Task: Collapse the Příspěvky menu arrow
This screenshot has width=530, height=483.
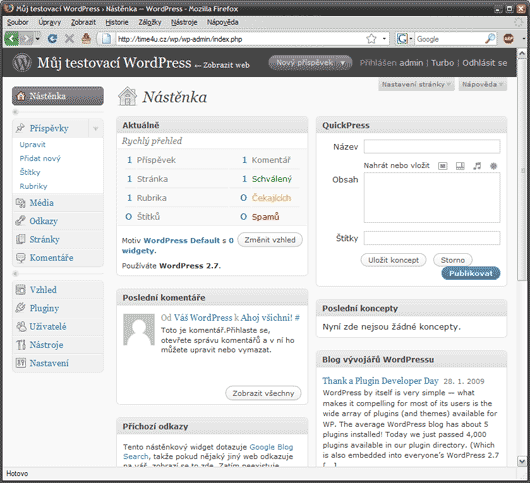Action: tap(96, 128)
